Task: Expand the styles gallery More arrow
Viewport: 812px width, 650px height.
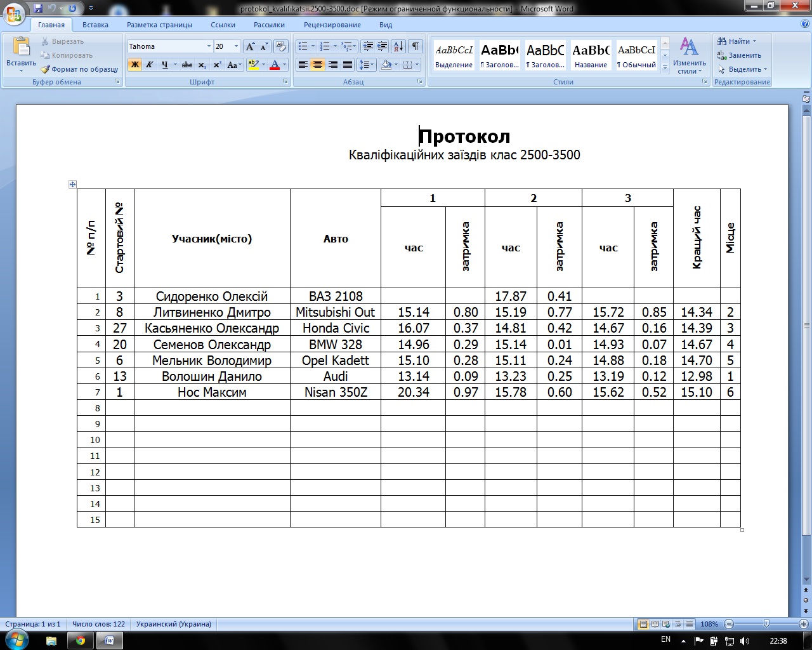Action: click(665, 66)
